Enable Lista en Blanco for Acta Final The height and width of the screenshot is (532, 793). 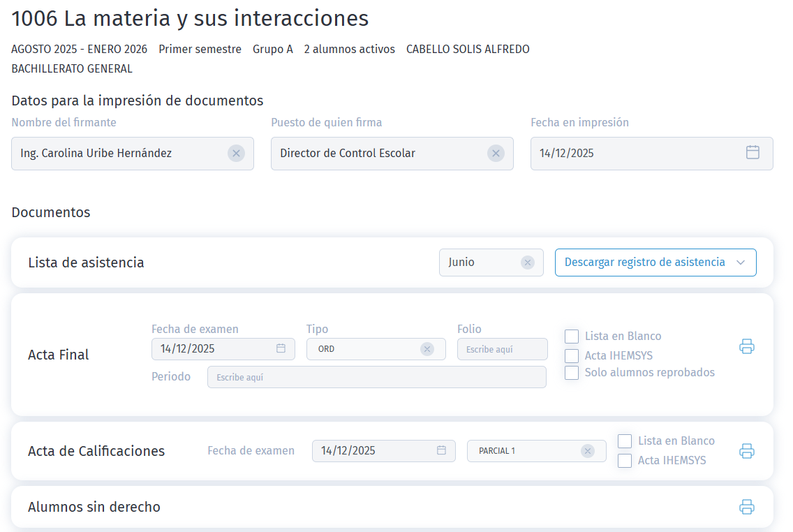(x=572, y=337)
